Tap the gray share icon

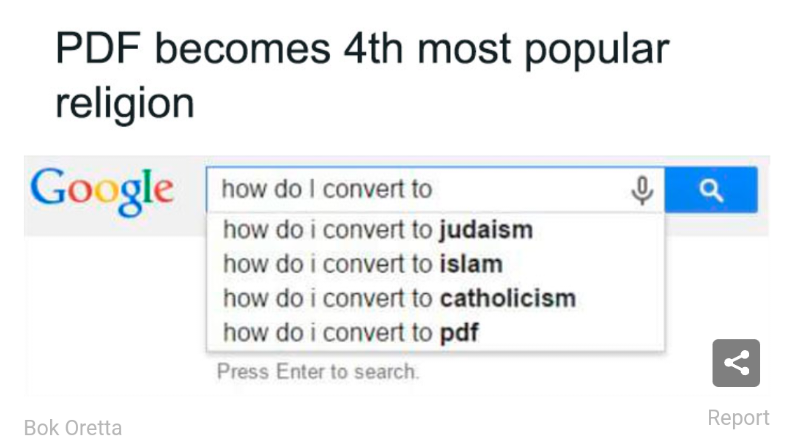736,363
